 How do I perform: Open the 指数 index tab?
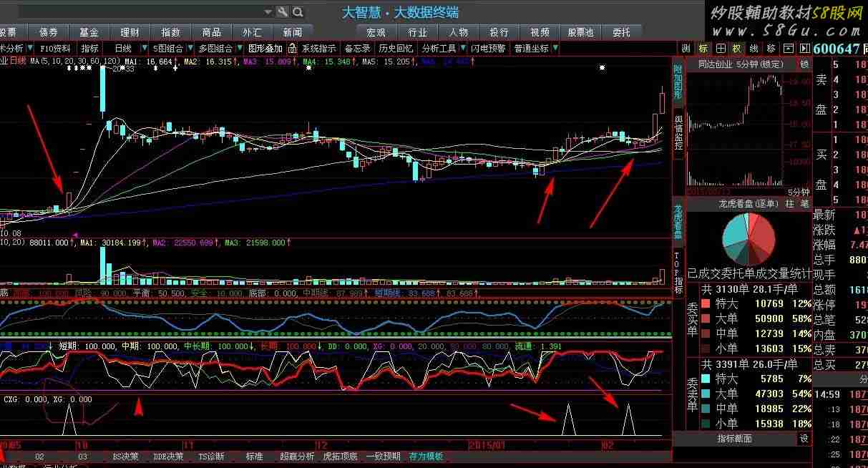coord(171,32)
